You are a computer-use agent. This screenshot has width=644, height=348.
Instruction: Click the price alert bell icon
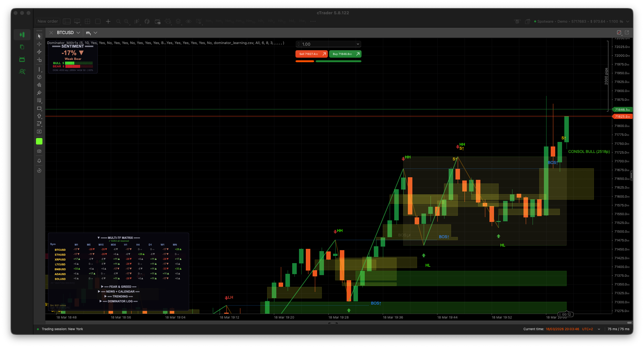[39, 161]
